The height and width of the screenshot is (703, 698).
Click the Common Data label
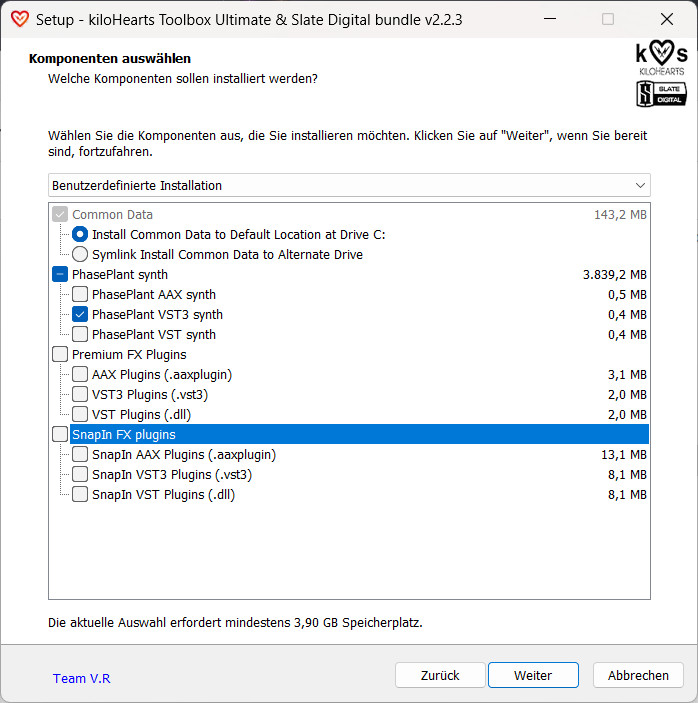coord(113,215)
